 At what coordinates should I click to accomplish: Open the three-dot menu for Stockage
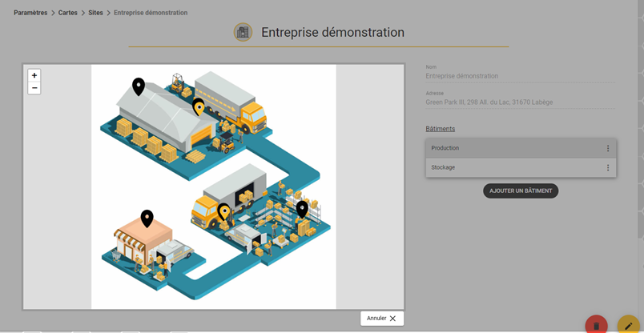[x=608, y=167]
